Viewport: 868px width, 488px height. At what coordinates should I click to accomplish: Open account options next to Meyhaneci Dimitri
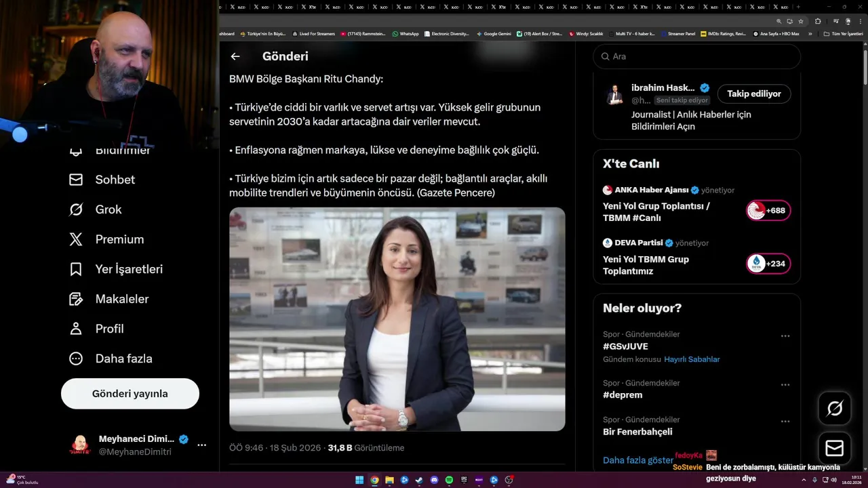pyautogui.click(x=201, y=445)
